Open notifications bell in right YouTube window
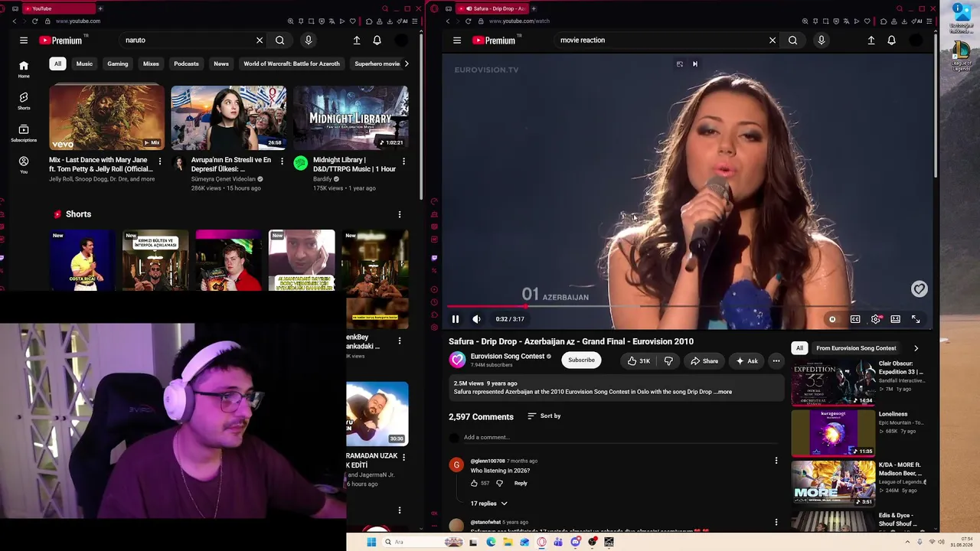This screenshot has width=980, height=551. point(892,41)
